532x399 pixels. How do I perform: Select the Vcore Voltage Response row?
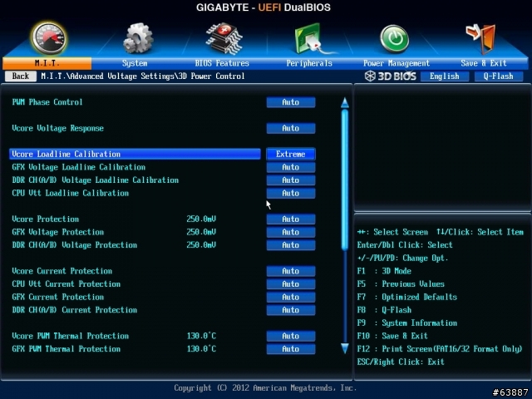tap(57, 128)
